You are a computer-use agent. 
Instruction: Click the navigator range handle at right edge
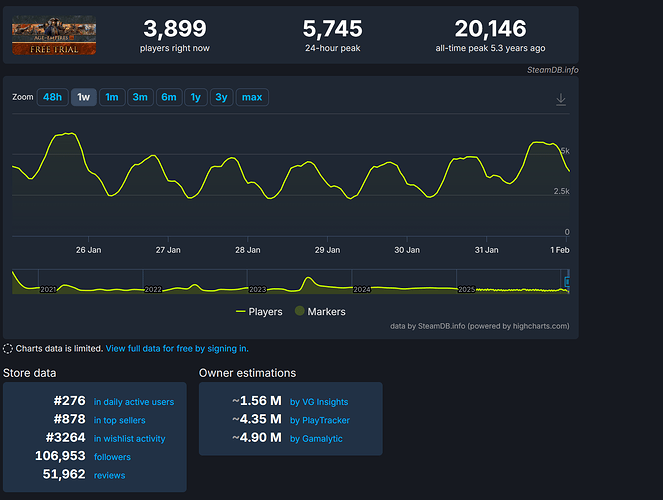568,282
